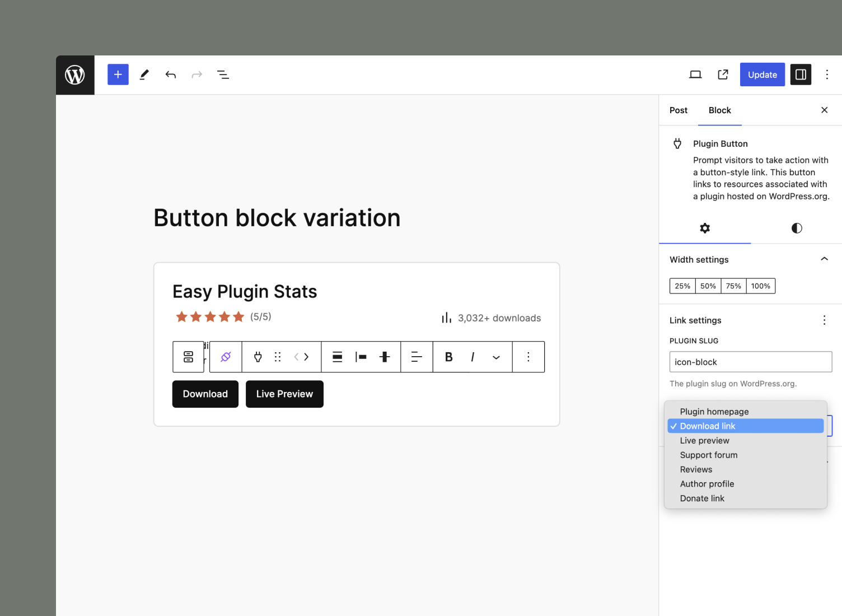The image size is (842, 616).
Task: Open the device preview laptop icon
Action: 695,74
